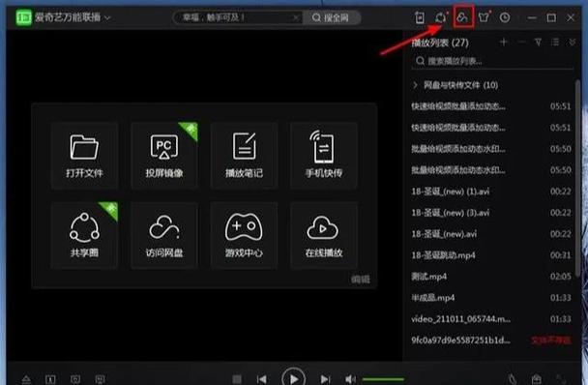Screen dimensions: 588x385
Task: Open the 播放笔记 tile
Action: 244,156
